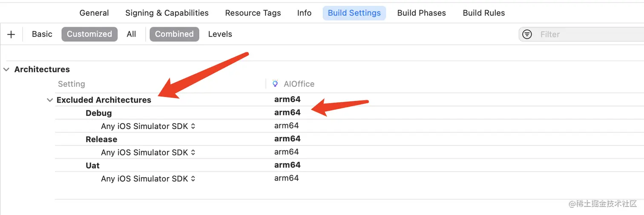Screen dimensions: 644x215
Task: Switch to Levels view mode
Action: (x=220, y=34)
